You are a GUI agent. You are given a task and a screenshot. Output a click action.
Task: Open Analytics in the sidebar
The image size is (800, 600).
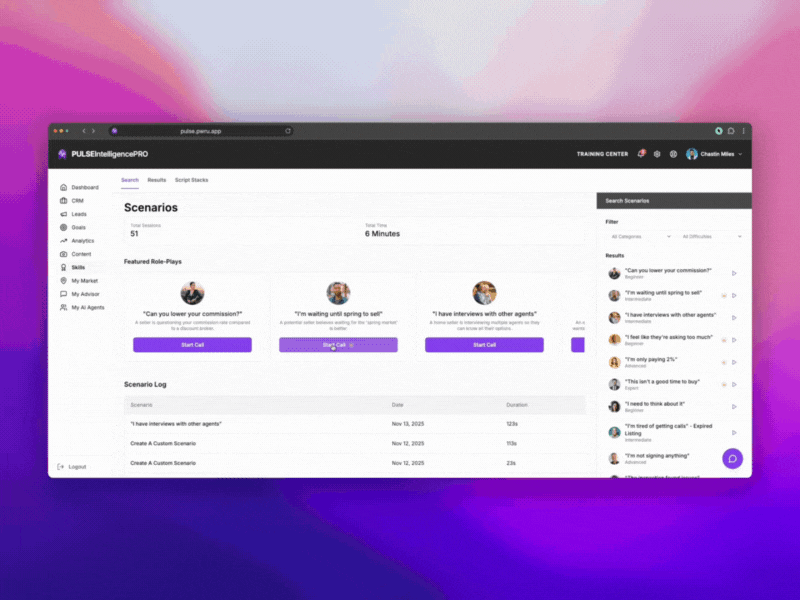[x=77, y=240]
